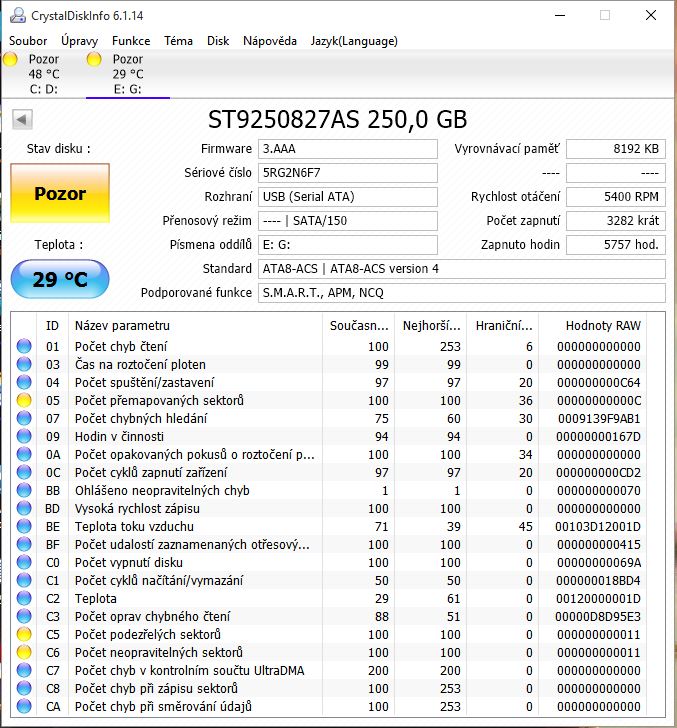The width and height of the screenshot is (677, 728).
Task: Open the Nápověda menu
Action: coord(270,41)
